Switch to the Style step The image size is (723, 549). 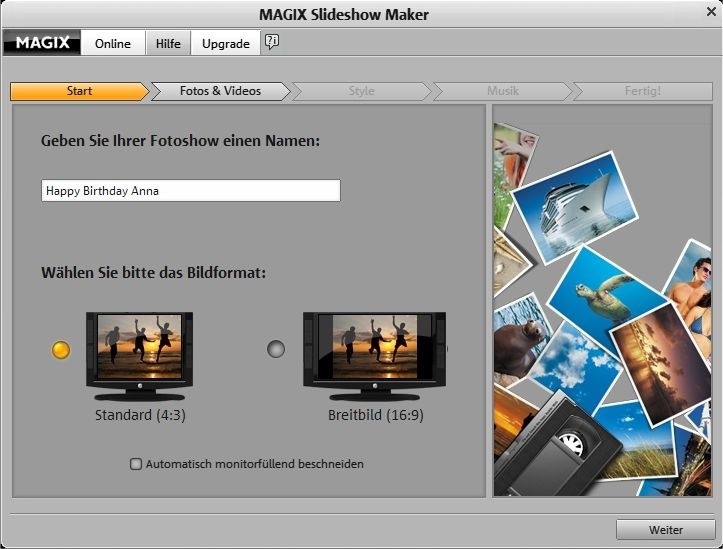362,91
